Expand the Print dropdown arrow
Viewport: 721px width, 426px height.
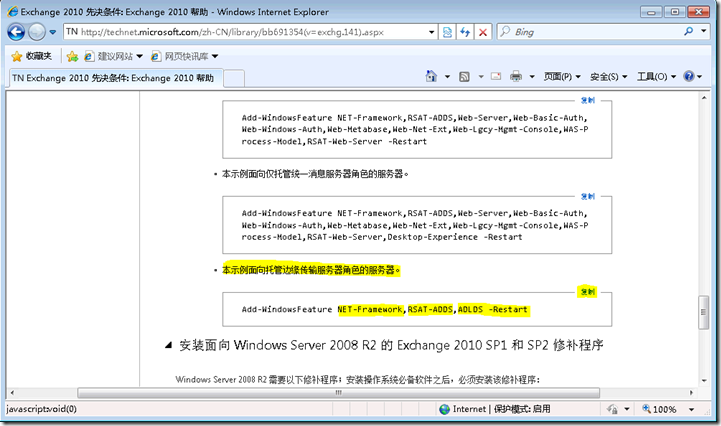(x=532, y=77)
